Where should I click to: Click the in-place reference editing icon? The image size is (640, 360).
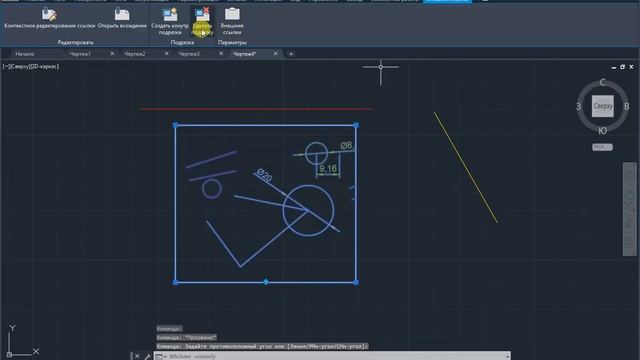[x=49, y=14]
